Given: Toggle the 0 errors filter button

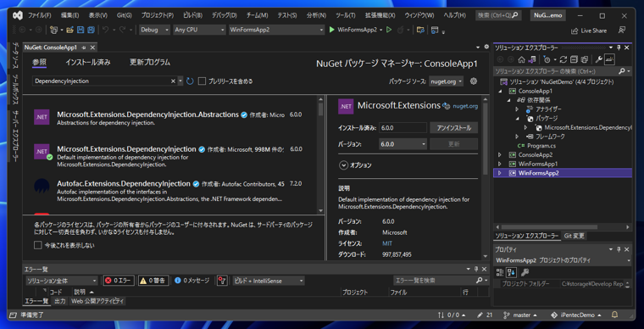Looking at the screenshot, I should tap(119, 281).
